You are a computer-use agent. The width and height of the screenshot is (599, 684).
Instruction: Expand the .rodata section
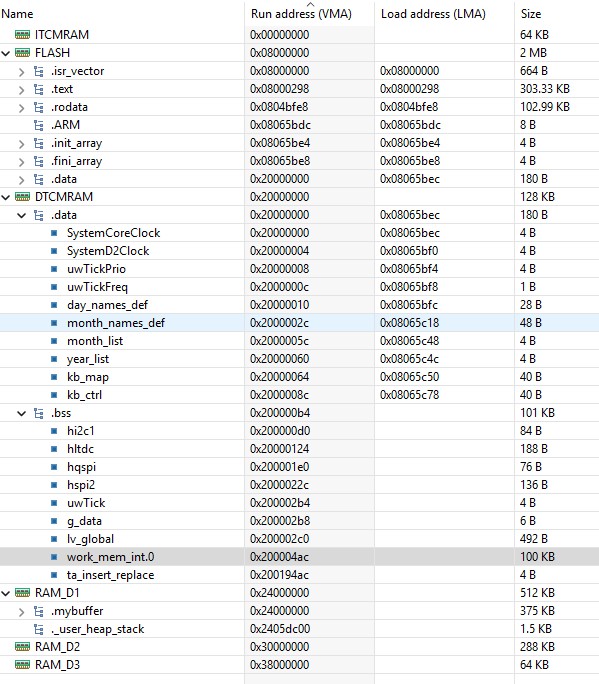click(x=21, y=107)
